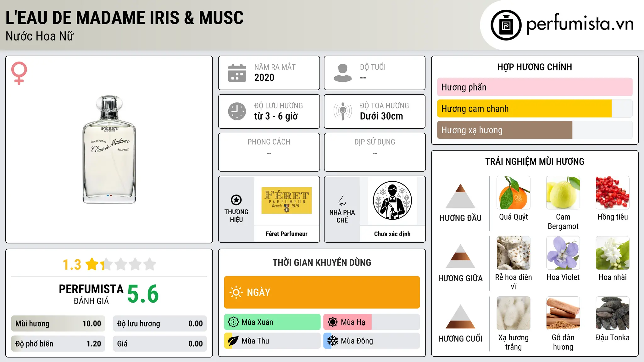
Task: Click the 1.3 star rating value
Action: pyautogui.click(x=72, y=265)
